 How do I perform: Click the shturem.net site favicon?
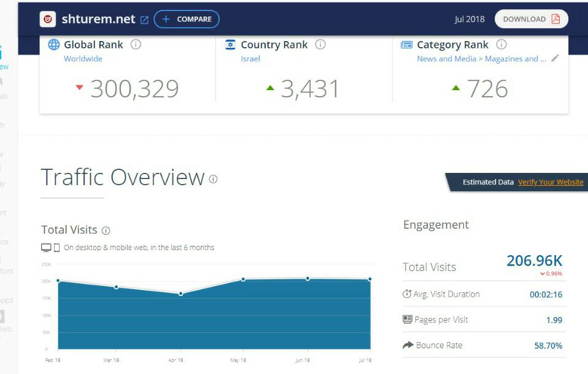click(48, 19)
